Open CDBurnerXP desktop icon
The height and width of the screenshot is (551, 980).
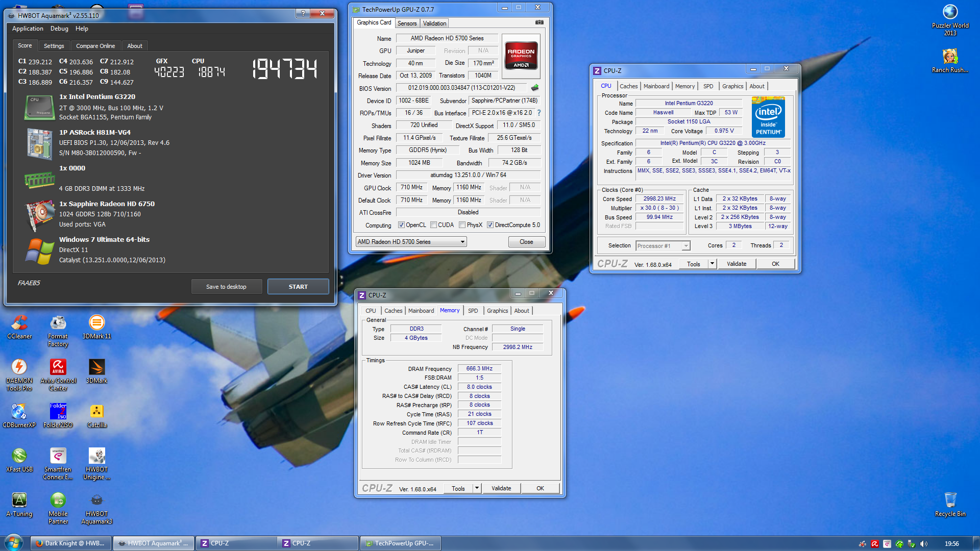19,415
